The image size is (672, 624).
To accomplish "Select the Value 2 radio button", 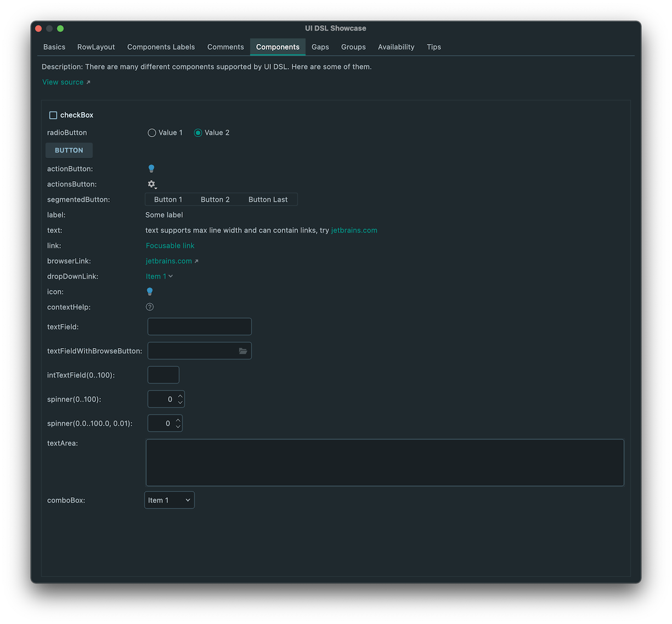I will 197,132.
